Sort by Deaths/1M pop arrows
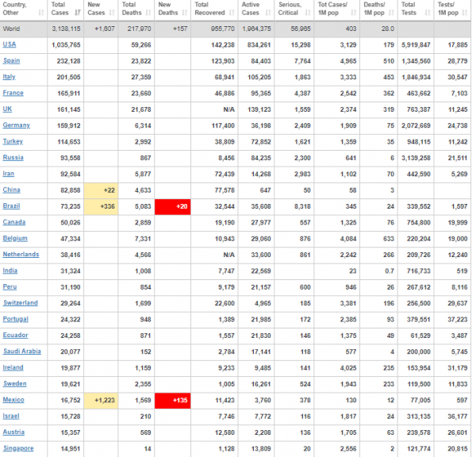476x457 pixels. click(391, 13)
